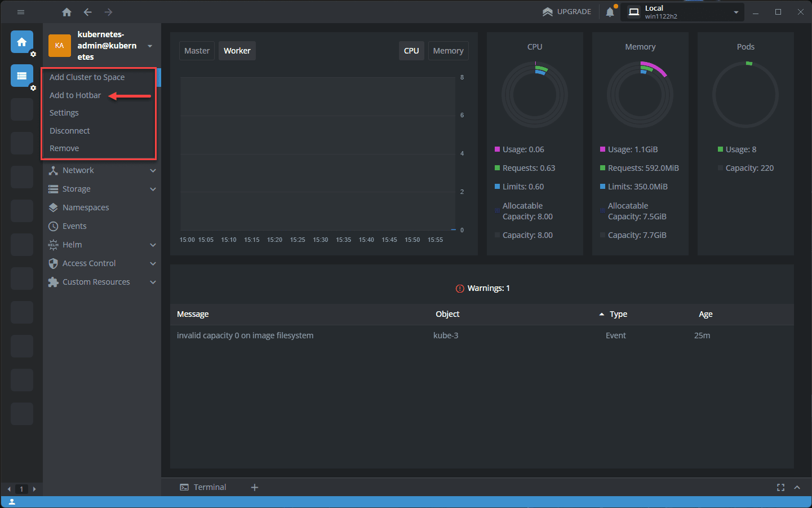Click the CPU donut chart
Screen dimensions: 812x508
tap(535, 95)
